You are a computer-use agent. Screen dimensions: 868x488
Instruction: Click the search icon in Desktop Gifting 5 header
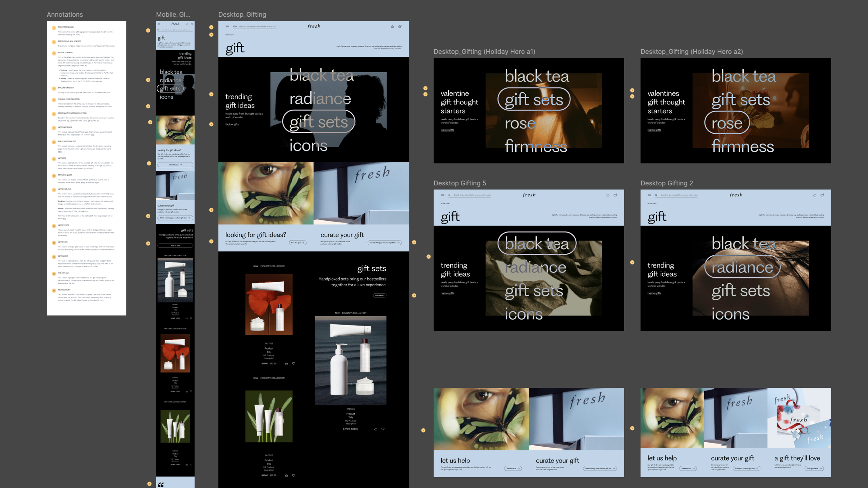click(450, 195)
